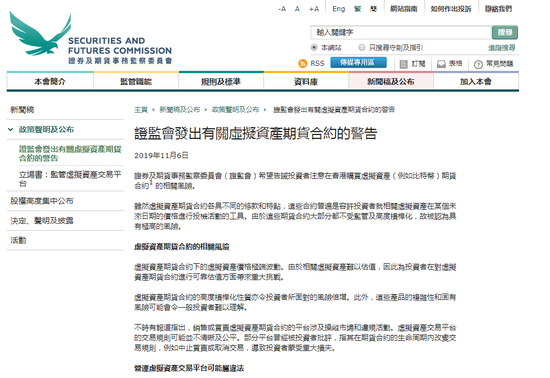Set default font size with A

pos(297,9)
